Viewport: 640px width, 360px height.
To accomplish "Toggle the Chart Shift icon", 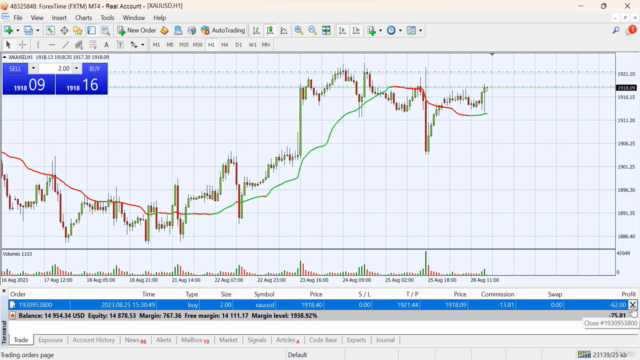I will coord(356,30).
